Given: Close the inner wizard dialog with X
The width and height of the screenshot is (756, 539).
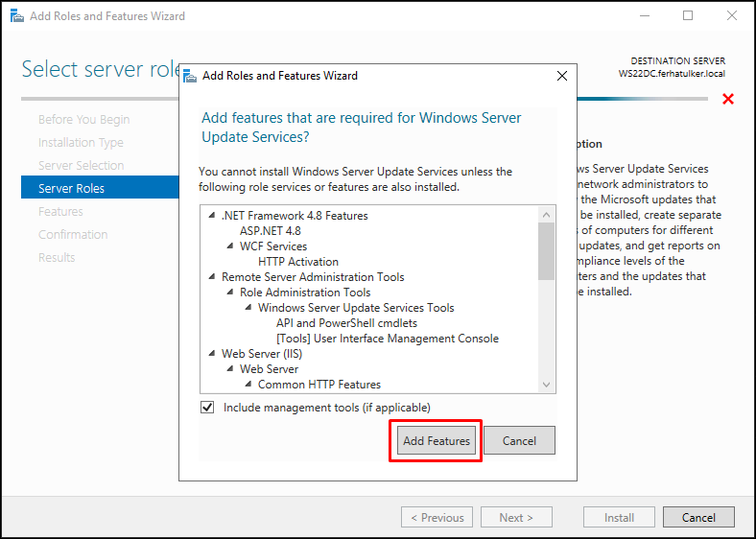Looking at the screenshot, I should 561,76.
